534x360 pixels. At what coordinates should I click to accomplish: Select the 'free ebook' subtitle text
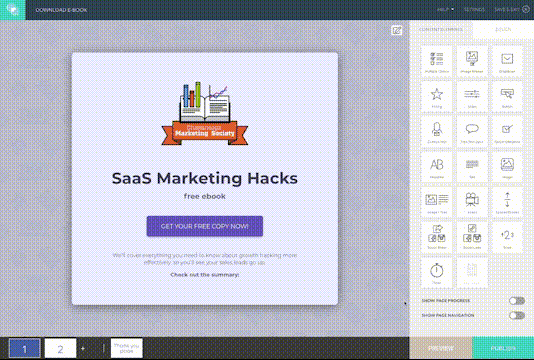[205, 197]
